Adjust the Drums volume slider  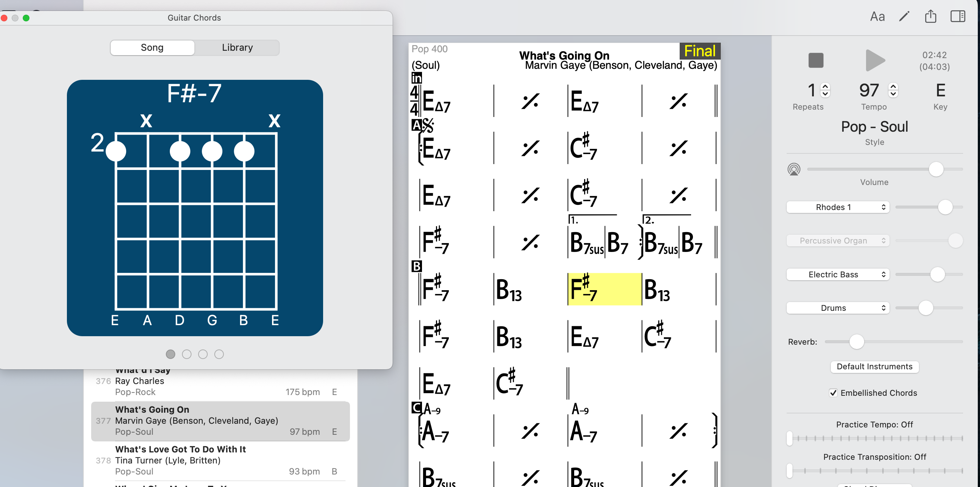[929, 308]
